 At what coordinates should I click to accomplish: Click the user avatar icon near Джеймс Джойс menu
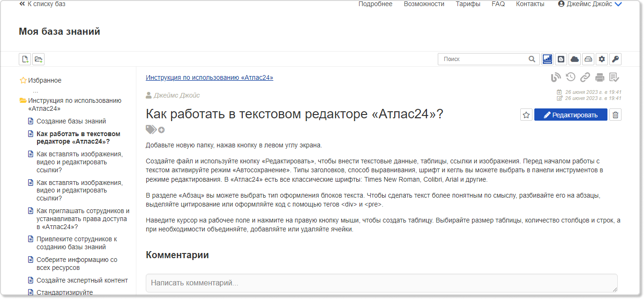(561, 4)
